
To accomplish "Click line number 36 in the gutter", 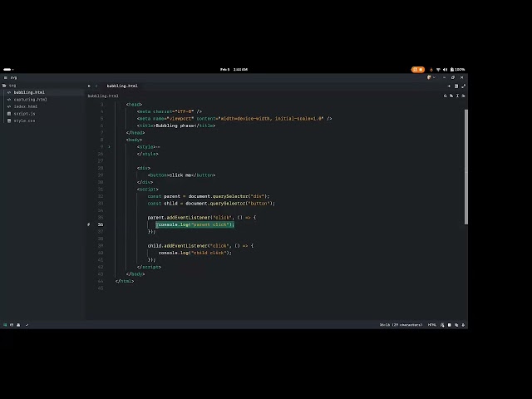I will (x=101, y=224).
